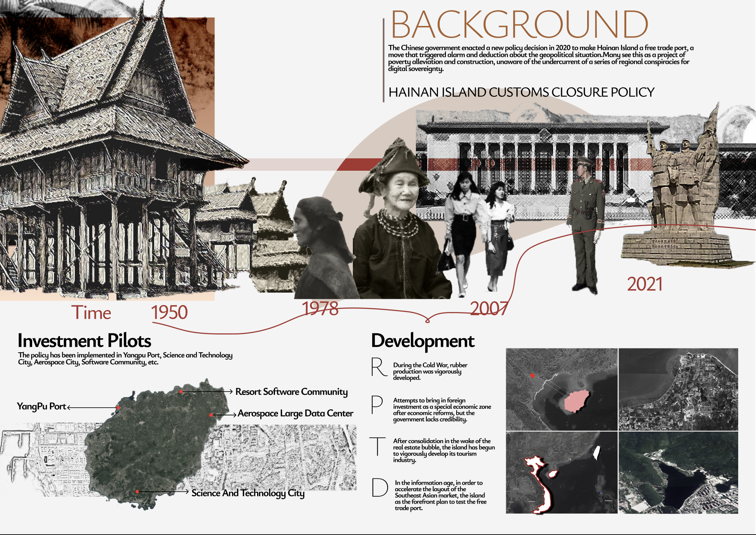This screenshot has height=535, width=756.
Task: Open the satellite map with pink Hainan island
Action: click(x=562, y=389)
